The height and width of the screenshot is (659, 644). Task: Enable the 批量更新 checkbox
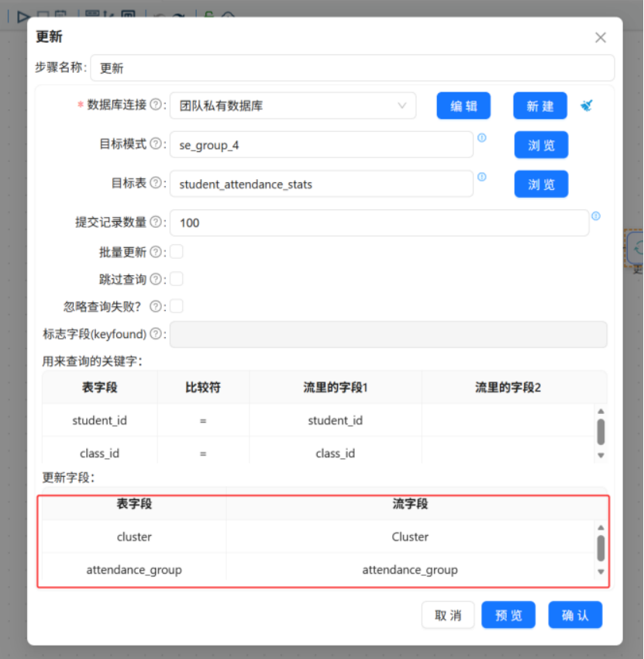177,252
